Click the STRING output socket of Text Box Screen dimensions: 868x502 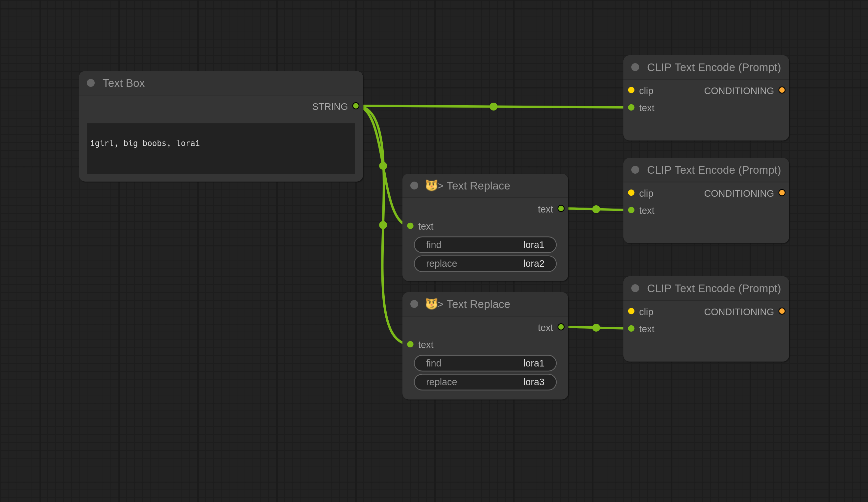tap(356, 106)
